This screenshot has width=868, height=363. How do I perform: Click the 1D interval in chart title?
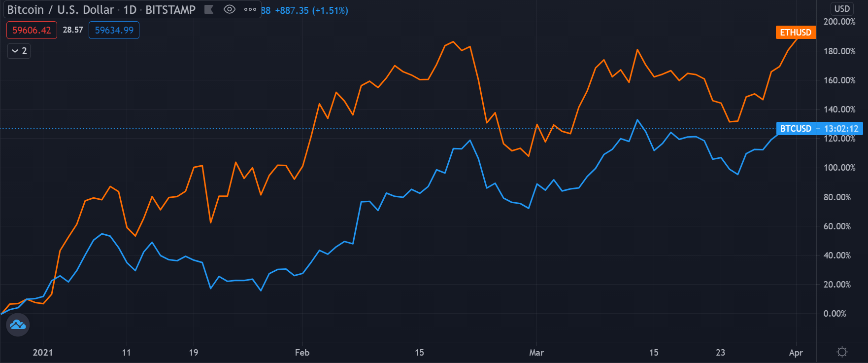pos(130,9)
